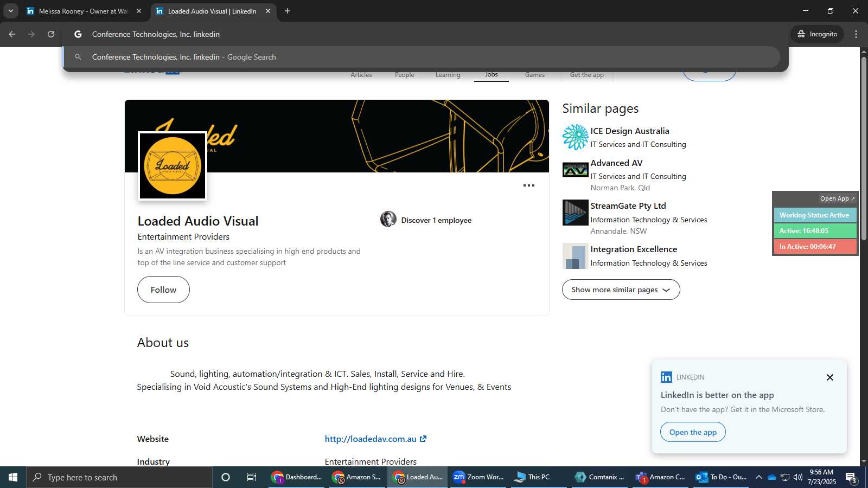The image size is (868, 488).
Task: Open the tab search dropdown
Action: [10, 11]
